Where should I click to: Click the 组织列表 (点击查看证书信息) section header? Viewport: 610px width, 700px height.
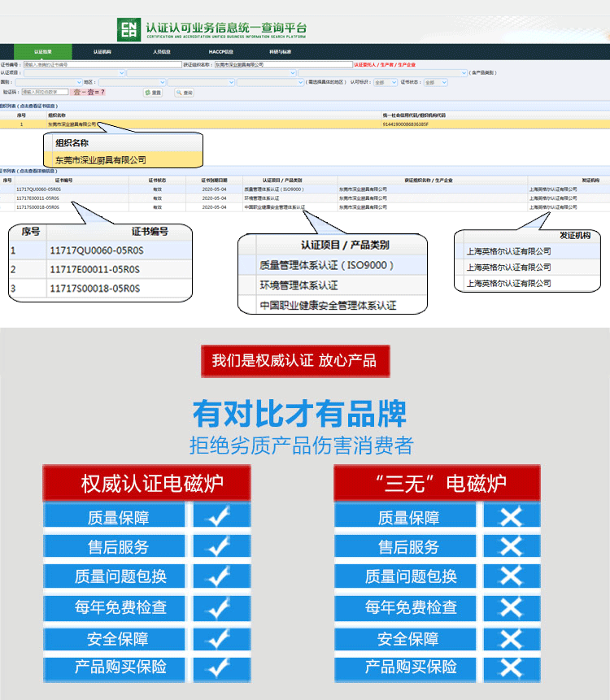click(29, 107)
